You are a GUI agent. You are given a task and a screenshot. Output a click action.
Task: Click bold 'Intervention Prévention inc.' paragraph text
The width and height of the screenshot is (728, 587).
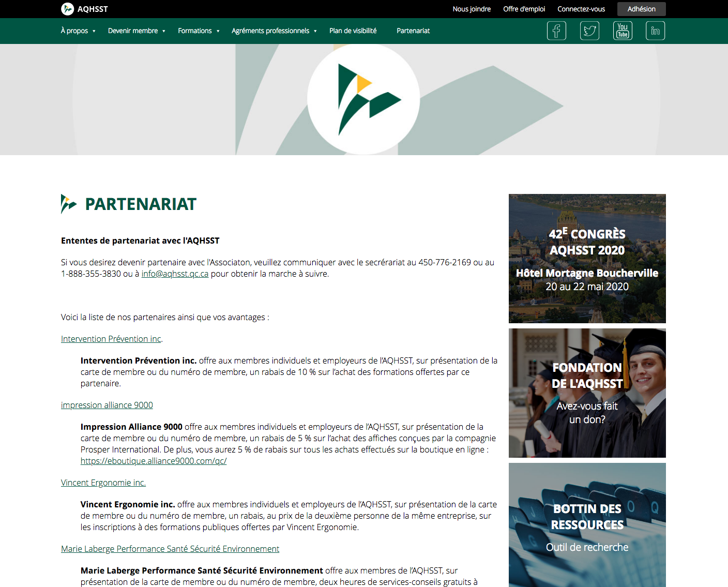coord(139,360)
